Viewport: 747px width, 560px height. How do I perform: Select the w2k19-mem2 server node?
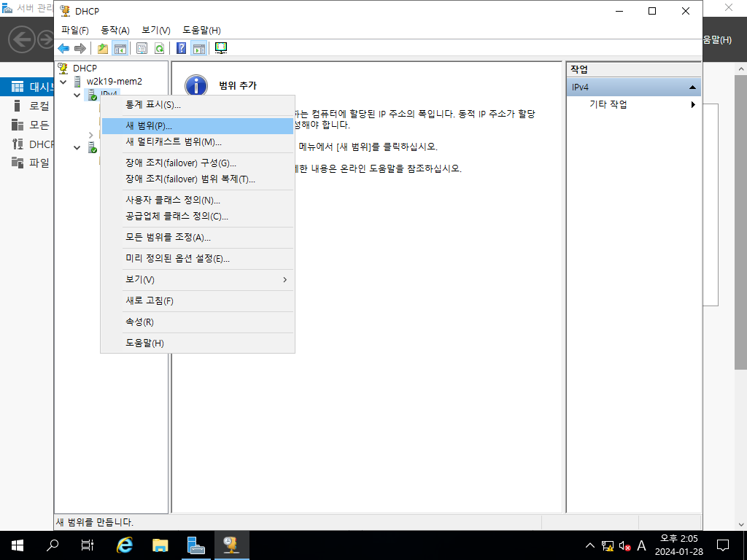tap(114, 82)
